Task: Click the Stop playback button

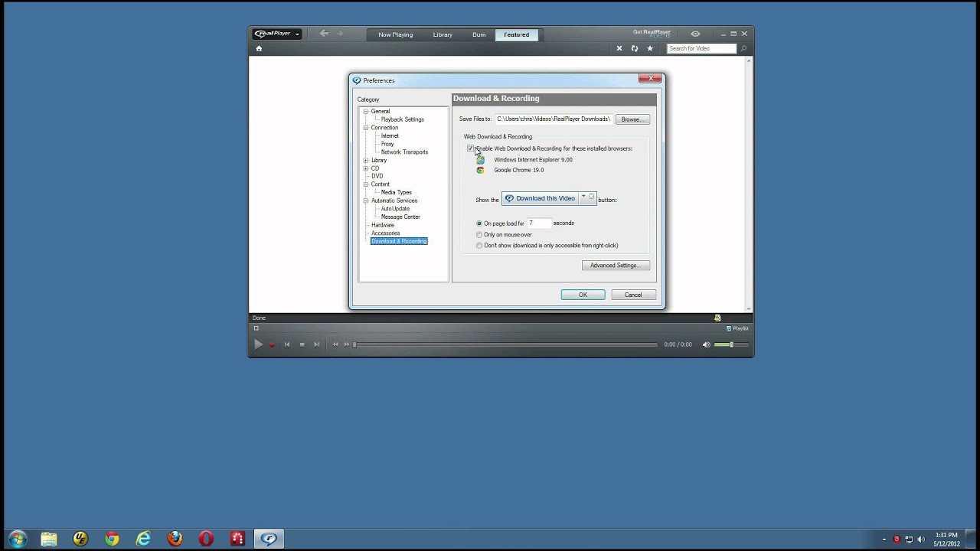Action: [x=302, y=344]
